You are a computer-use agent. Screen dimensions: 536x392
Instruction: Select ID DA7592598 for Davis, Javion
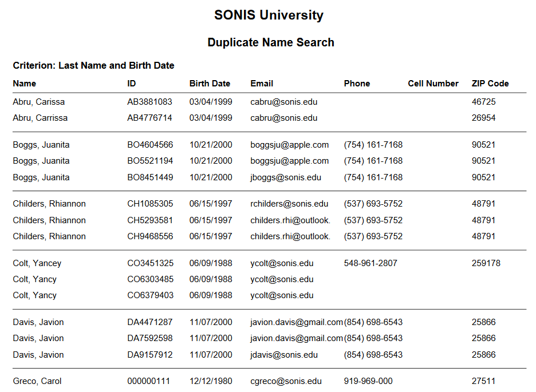[x=150, y=338]
